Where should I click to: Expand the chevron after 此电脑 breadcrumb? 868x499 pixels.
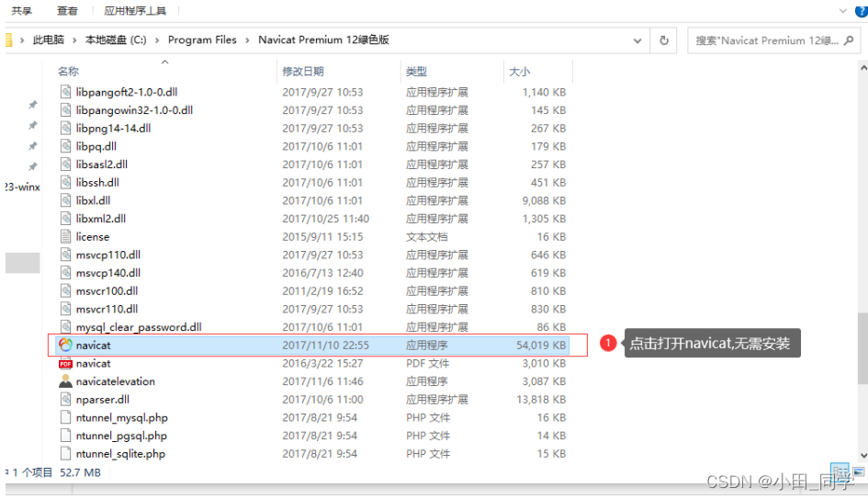click(74, 40)
